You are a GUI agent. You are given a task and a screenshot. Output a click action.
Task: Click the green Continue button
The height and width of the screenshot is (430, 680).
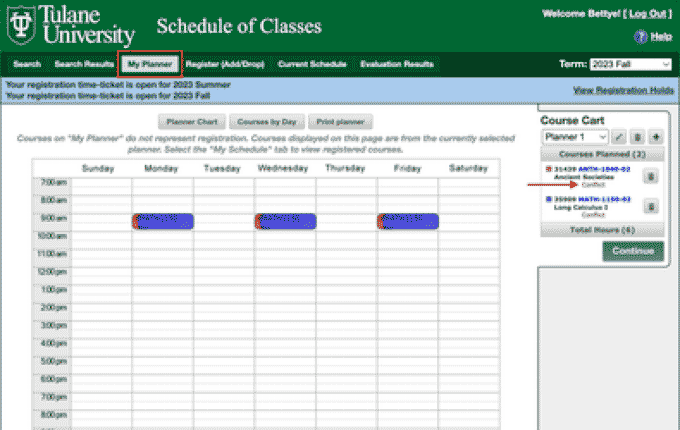pos(633,251)
